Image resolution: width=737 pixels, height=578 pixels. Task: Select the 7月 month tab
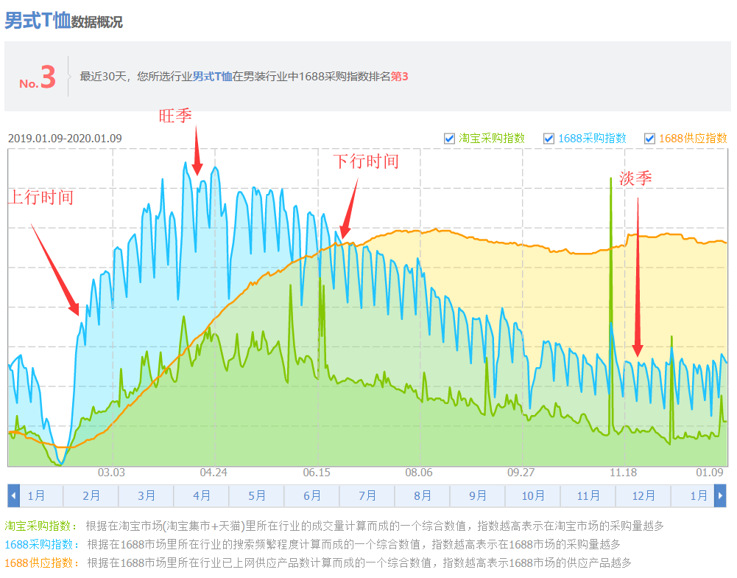point(367,495)
